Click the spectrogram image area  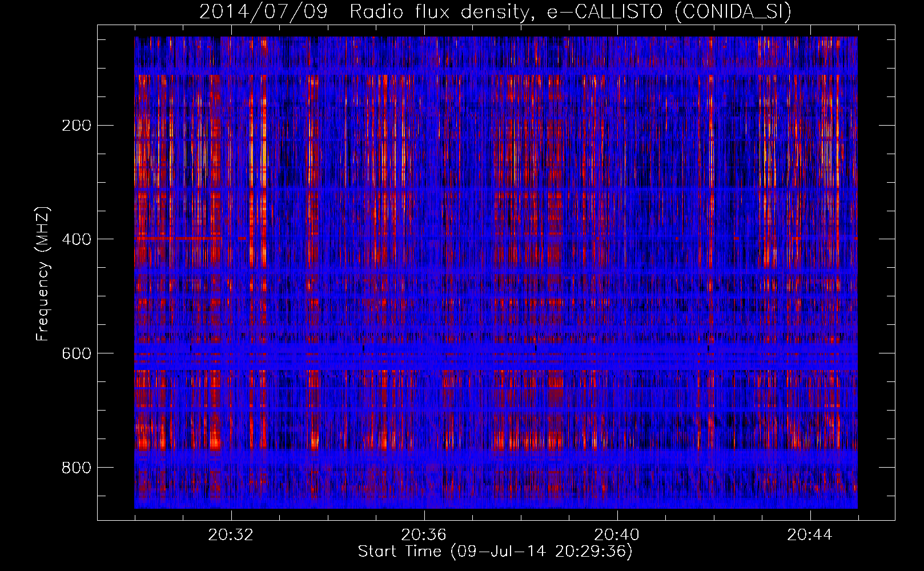pos(496,272)
